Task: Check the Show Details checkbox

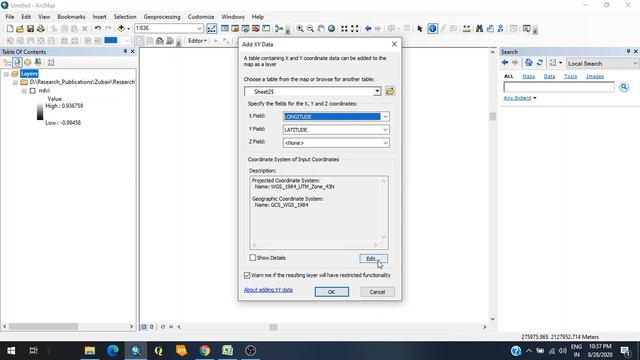Action: (x=253, y=258)
